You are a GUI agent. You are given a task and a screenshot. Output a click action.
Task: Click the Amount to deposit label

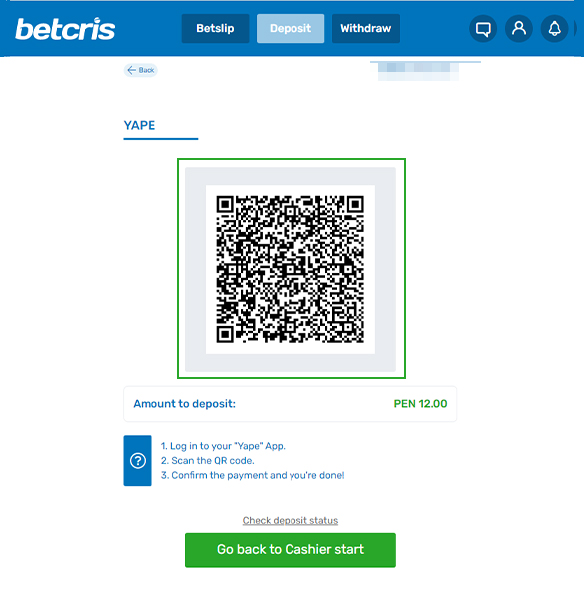pyautogui.click(x=184, y=404)
